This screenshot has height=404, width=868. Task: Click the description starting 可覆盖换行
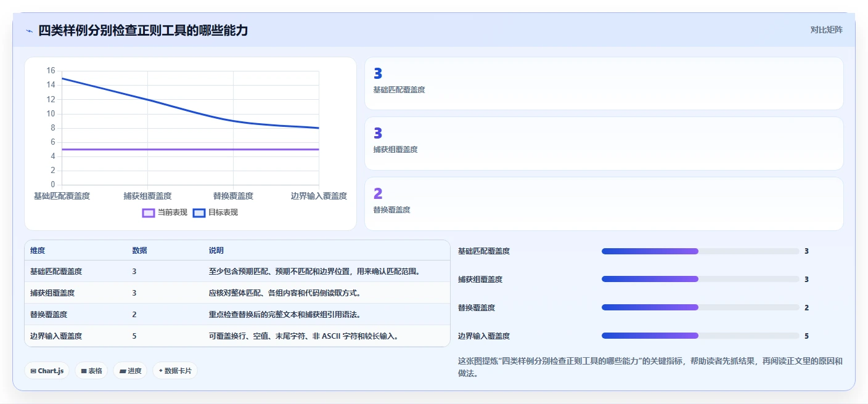pyautogui.click(x=303, y=336)
